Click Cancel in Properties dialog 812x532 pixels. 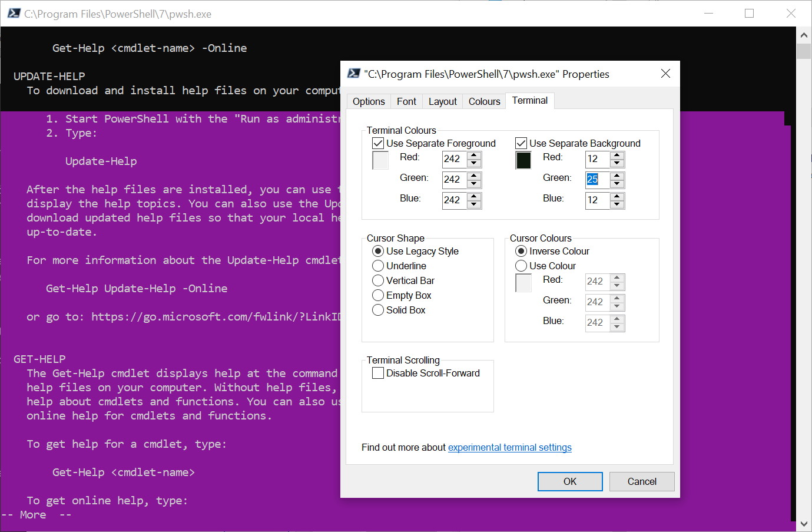tap(642, 481)
